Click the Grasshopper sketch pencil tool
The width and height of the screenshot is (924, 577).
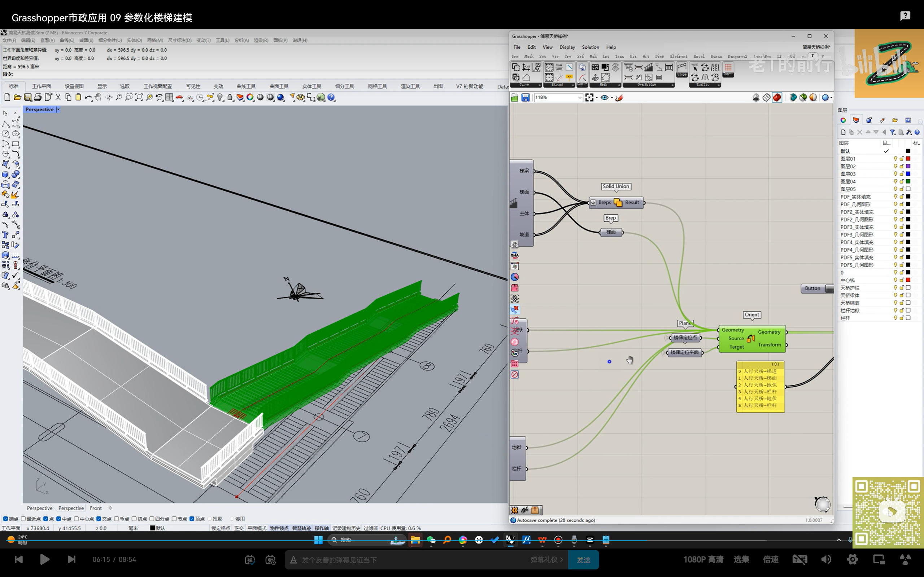click(x=619, y=98)
